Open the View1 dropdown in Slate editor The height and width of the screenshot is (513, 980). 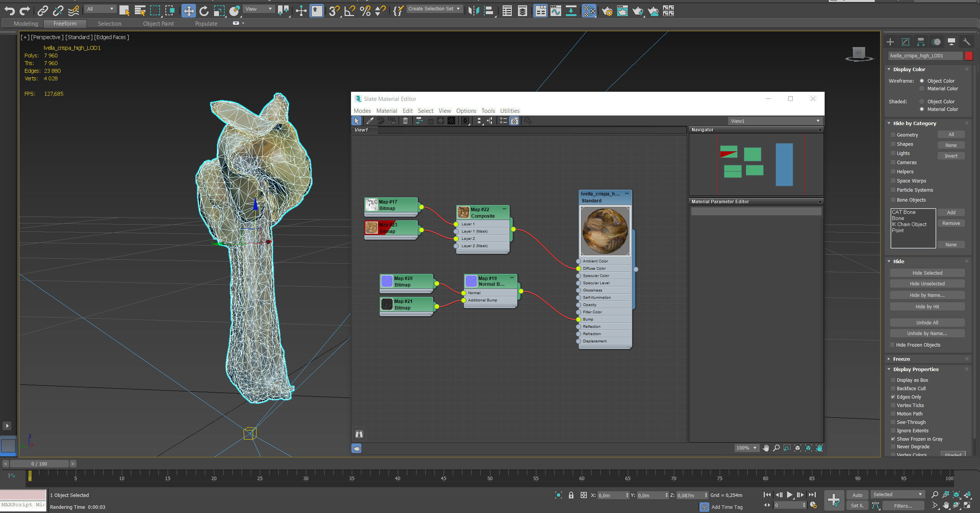tap(775, 121)
